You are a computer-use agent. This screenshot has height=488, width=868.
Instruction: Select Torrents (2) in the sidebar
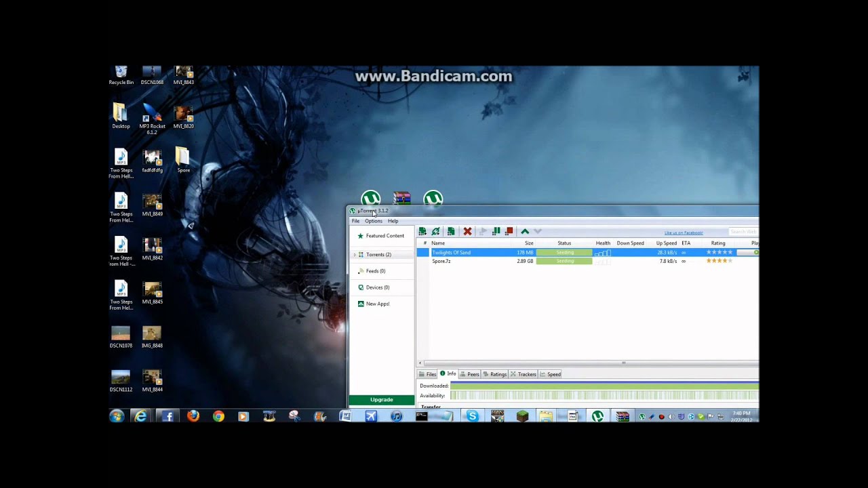pos(378,255)
